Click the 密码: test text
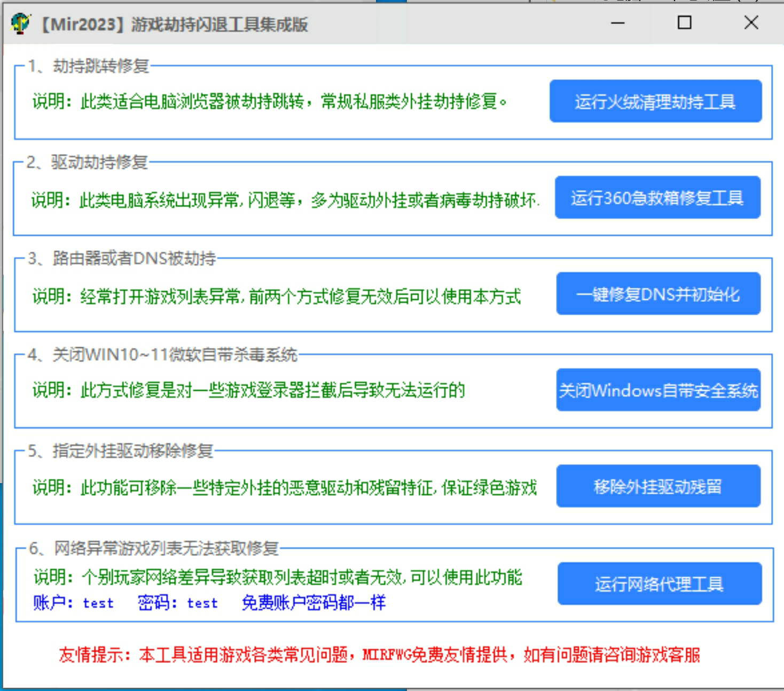Image resolution: width=784 pixels, height=691 pixels. pyautogui.click(x=178, y=603)
